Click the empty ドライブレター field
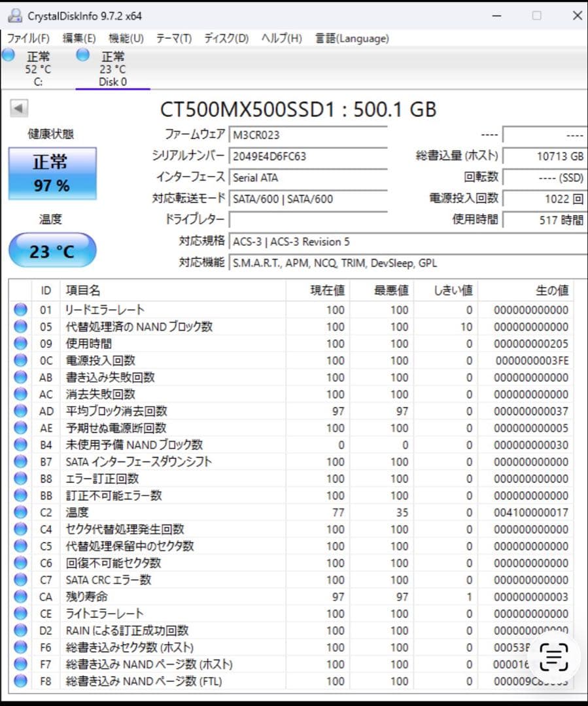The image size is (588, 706). point(308,220)
